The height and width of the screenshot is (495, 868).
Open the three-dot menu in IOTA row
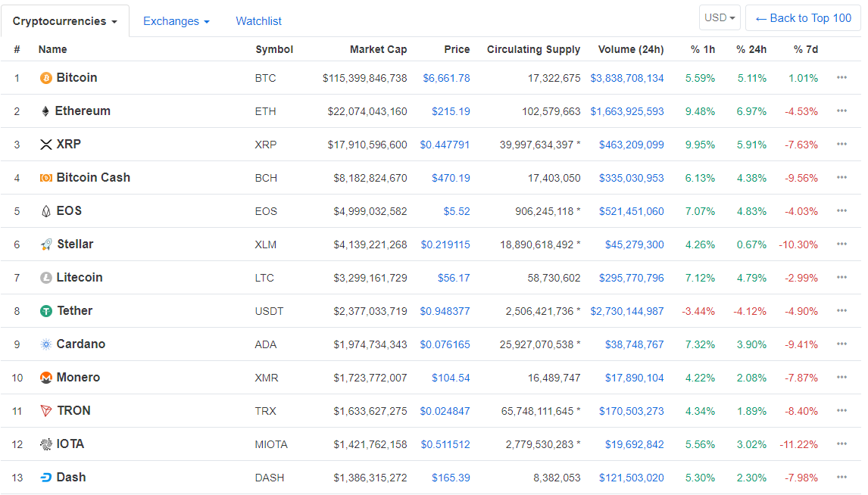click(x=841, y=444)
